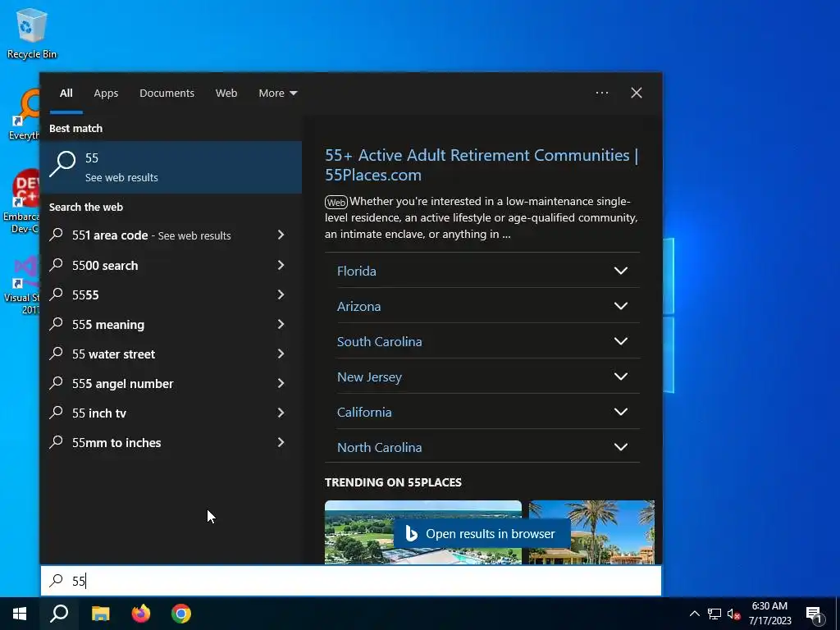Click Open results in browser button
The width and height of the screenshot is (840, 630).
[482, 533]
